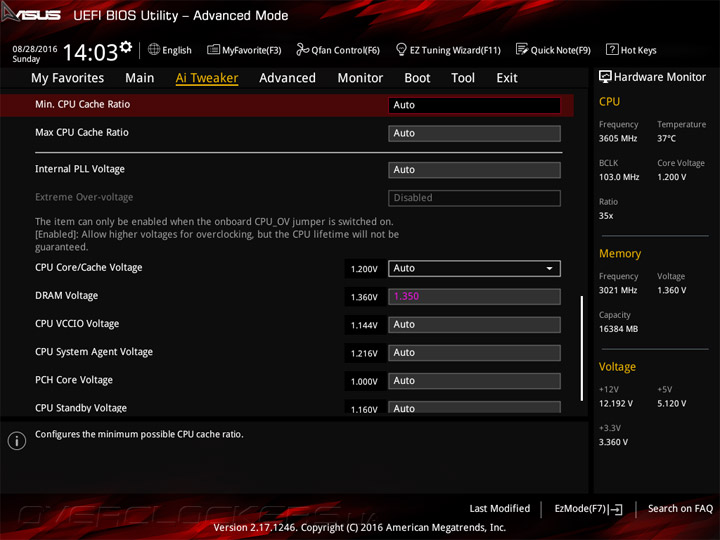Click the globe language icon

coord(154,49)
